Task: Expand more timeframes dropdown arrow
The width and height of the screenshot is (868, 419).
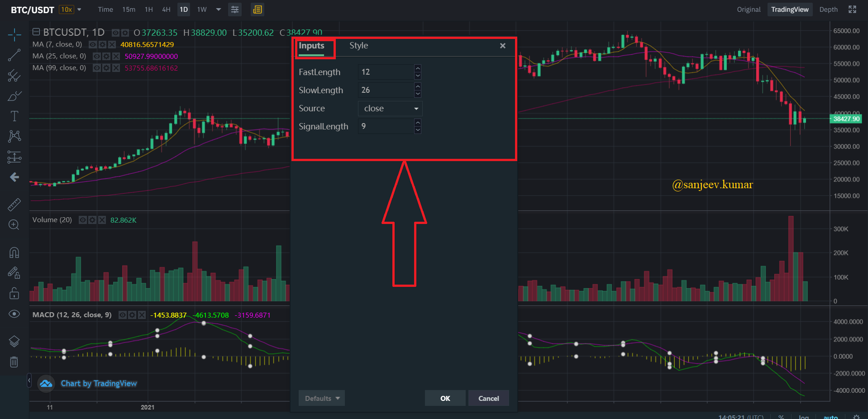Action: [219, 10]
